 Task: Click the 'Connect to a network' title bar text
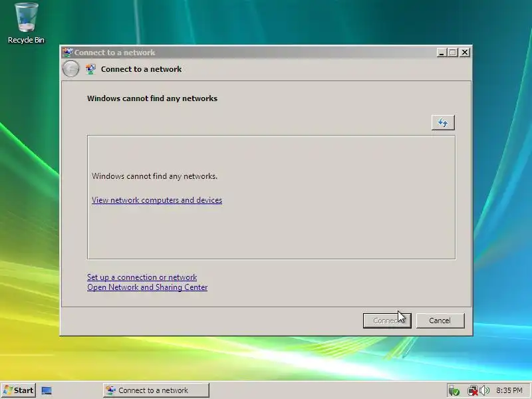pyautogui.click(x=114, y=53)
